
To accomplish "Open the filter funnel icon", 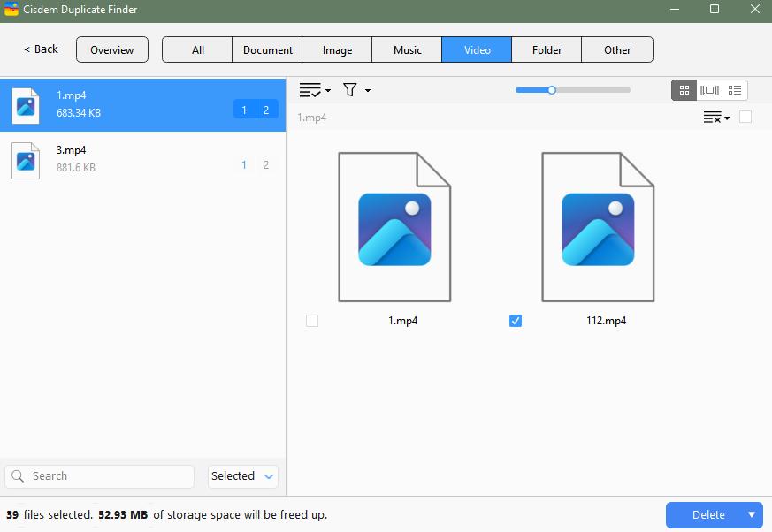I will point(348,89).
